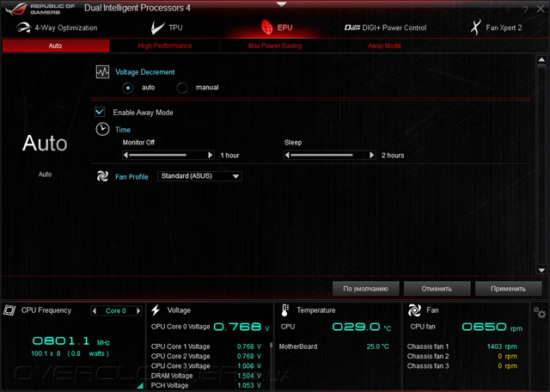Open the 4-Way Optimization section
Screen dimensions: 550x392
[x=57, y=28]
